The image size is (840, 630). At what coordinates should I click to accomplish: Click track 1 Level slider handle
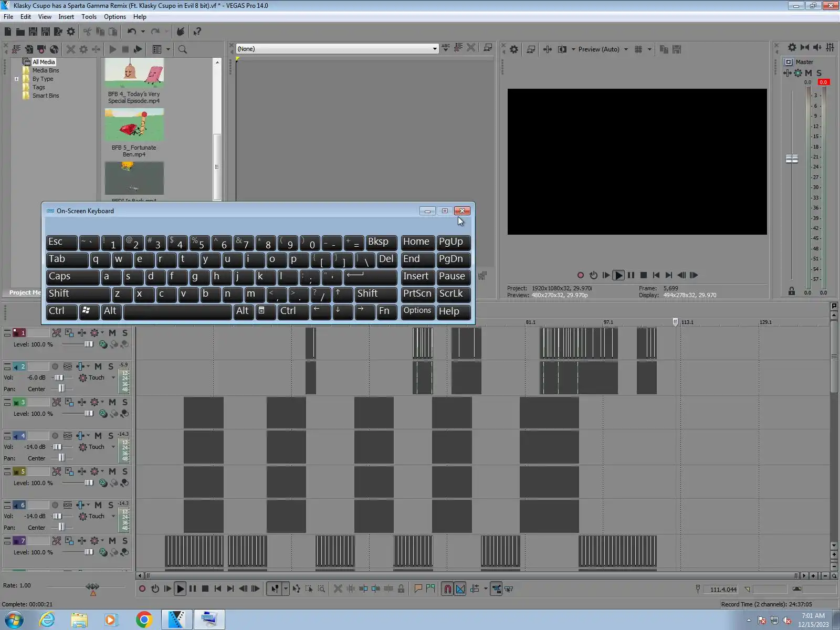pyautogui.click(x=88, y=344)
